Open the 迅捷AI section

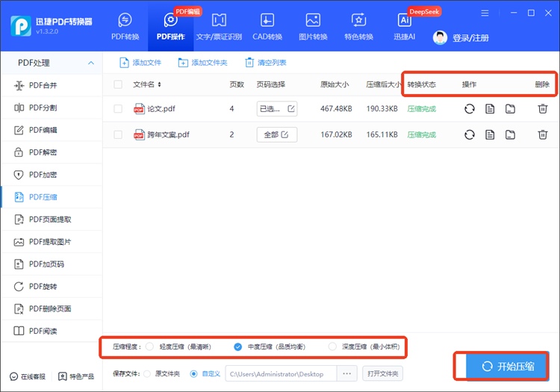click(405, 27)
